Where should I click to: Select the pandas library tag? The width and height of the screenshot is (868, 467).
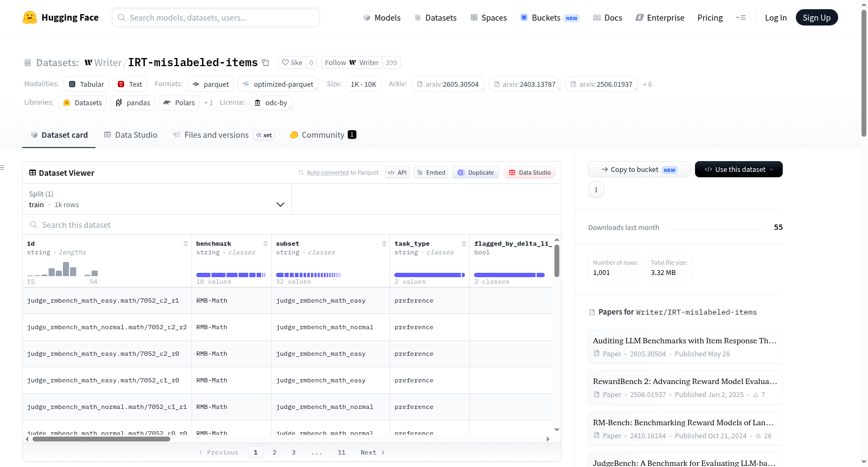(x=133, y=103)
